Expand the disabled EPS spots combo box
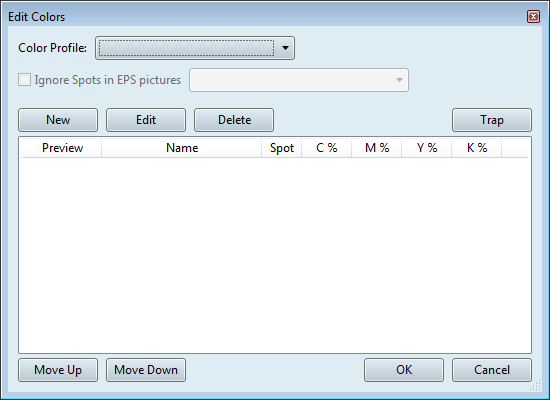 (299, 80)
